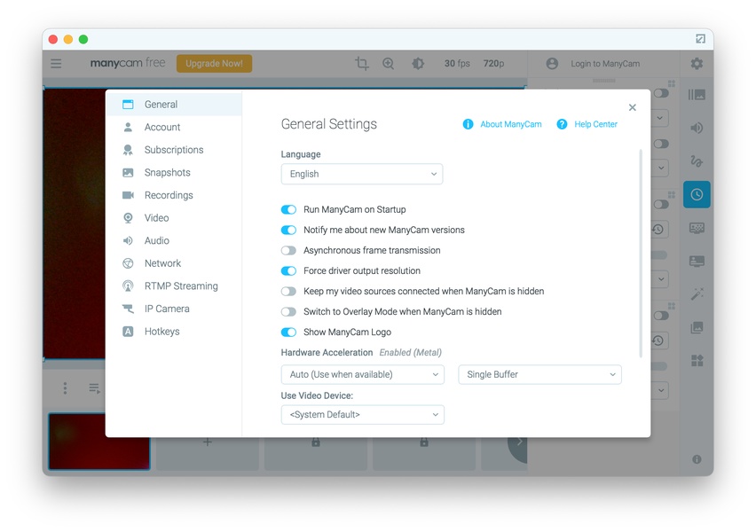Change the 30 fps setting

click(x=457, y=64)
